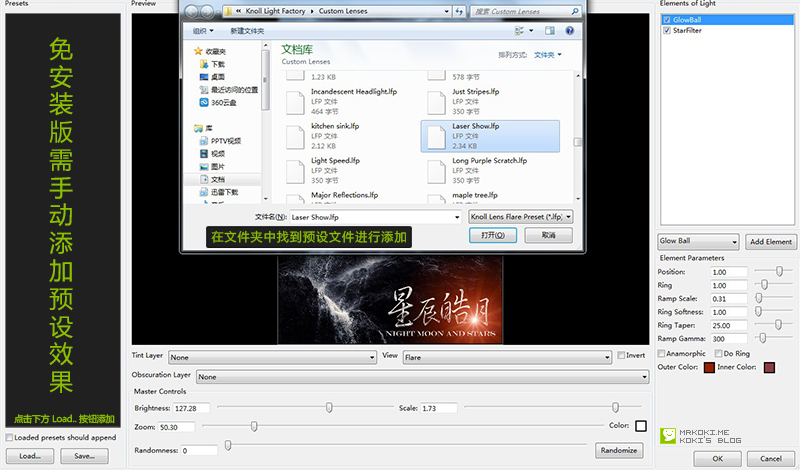Select the Downloads folder icon in favorites
The height and width of the screenshot is (470, 800).
point(204,64)
